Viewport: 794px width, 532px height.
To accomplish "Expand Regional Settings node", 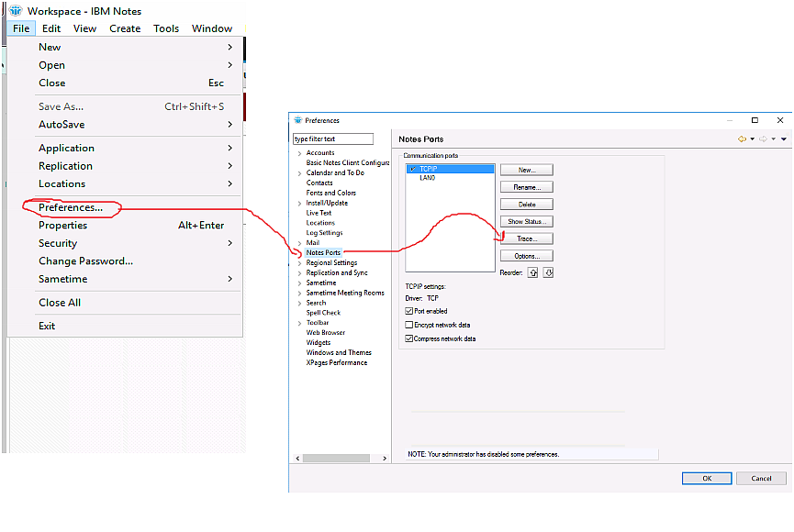I will pos(300,263).
